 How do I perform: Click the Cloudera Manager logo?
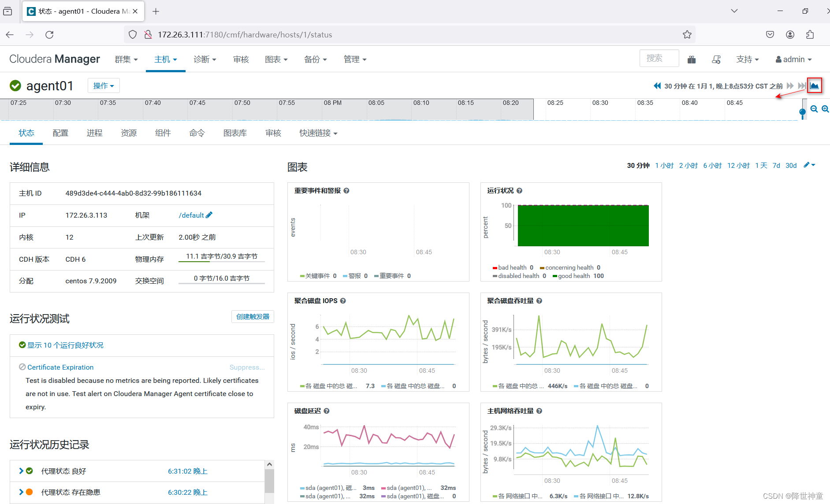pos(55,59)
